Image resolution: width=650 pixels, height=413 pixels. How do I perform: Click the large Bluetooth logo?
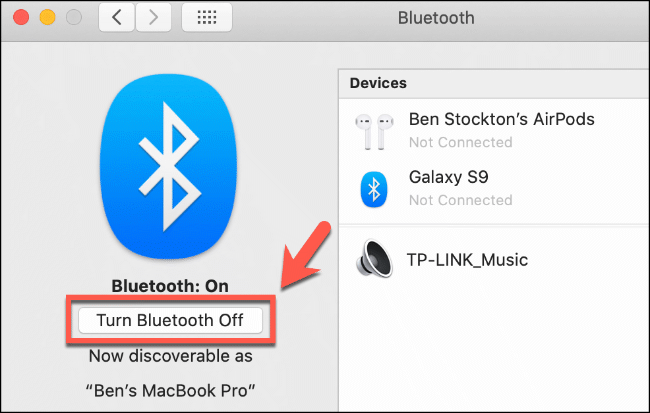click(x=169, y=166)
